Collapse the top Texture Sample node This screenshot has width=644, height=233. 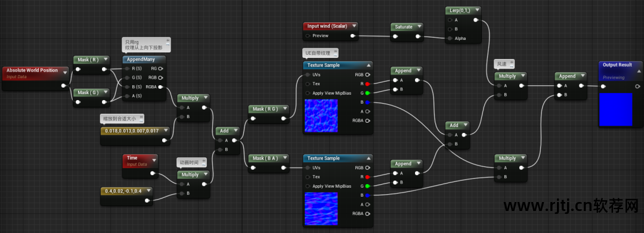pos(369,65)
